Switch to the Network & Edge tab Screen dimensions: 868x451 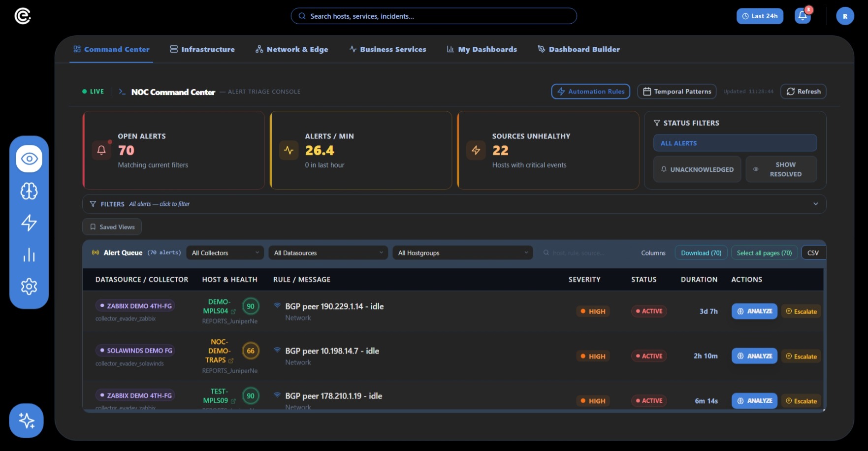point(292,49)
